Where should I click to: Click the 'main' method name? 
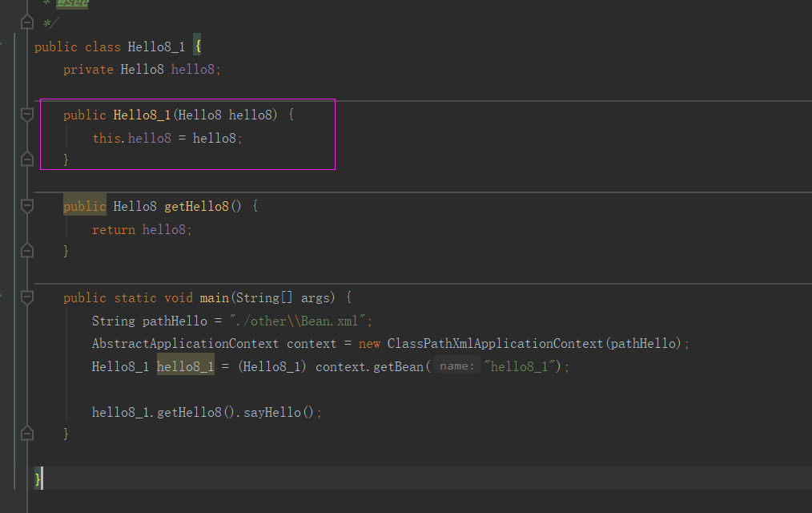(x=215, y=298)
